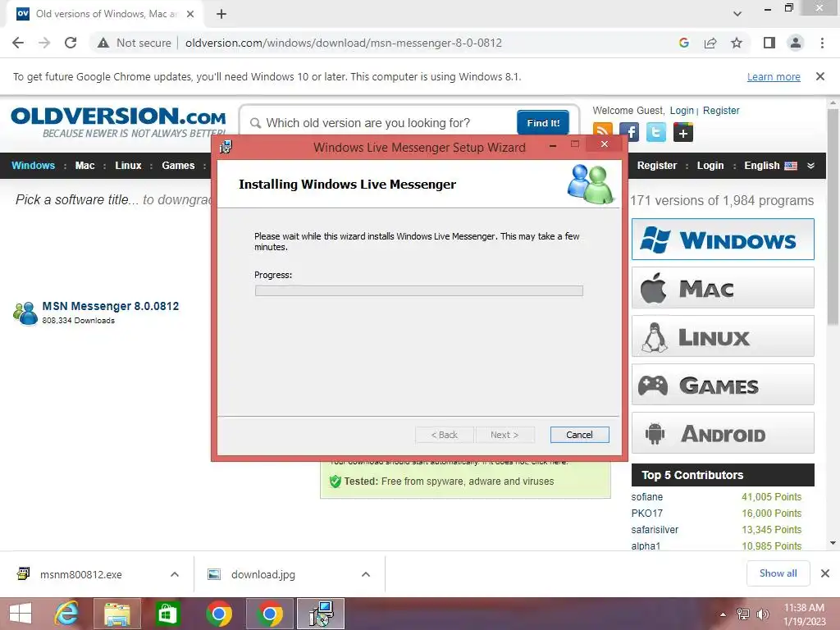Click the MSN Messenger 8.0.0812 title
The width and height of the screenshot is (840, 630).
point(111,306)
